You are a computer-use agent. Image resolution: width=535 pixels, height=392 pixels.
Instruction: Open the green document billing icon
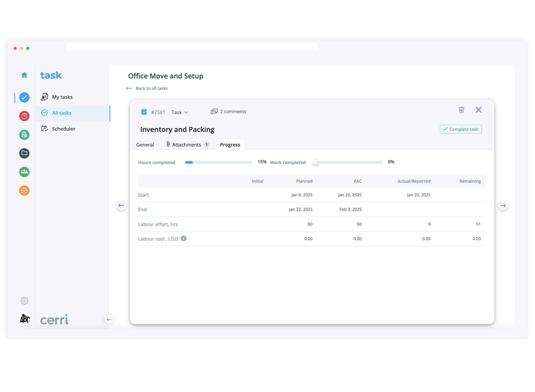coord(24,135)
